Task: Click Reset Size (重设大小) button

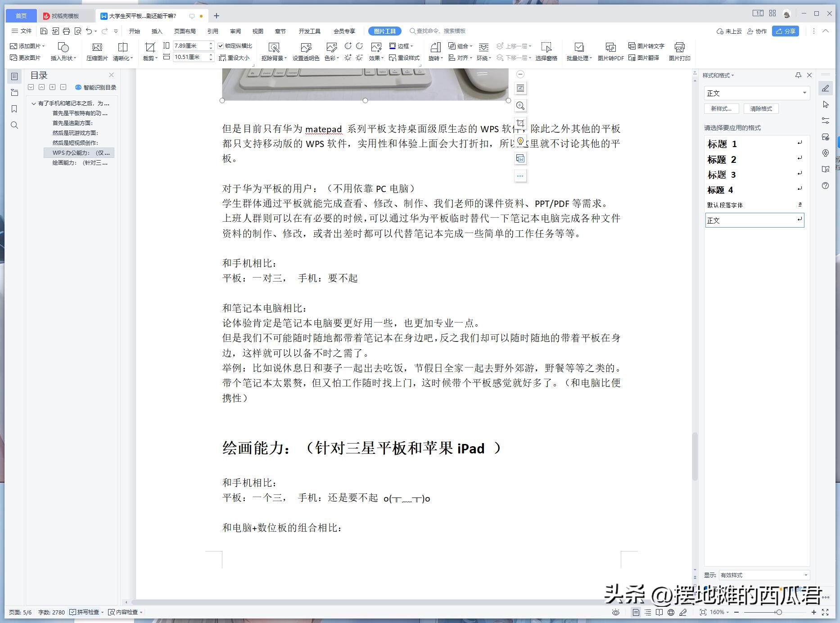Action: coord(234,58)
